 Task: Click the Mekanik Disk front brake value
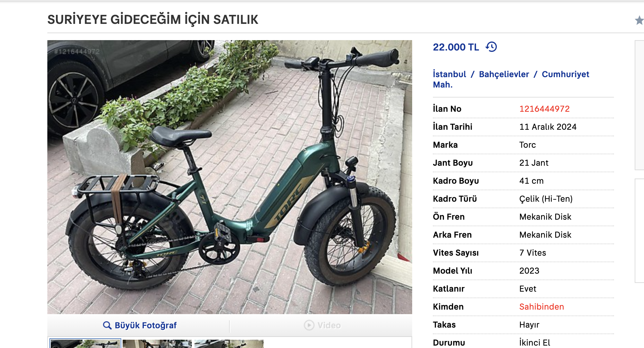pos(545,217)
